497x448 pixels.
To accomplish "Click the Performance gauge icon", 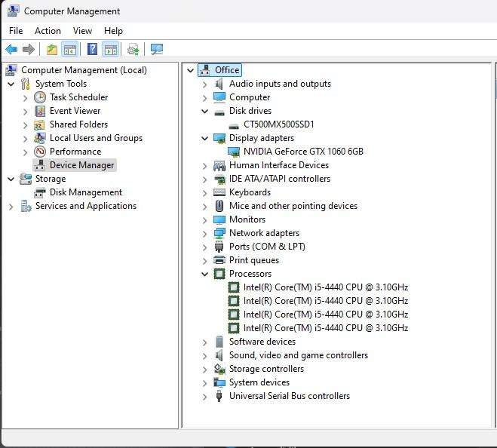I will (40, 152).
